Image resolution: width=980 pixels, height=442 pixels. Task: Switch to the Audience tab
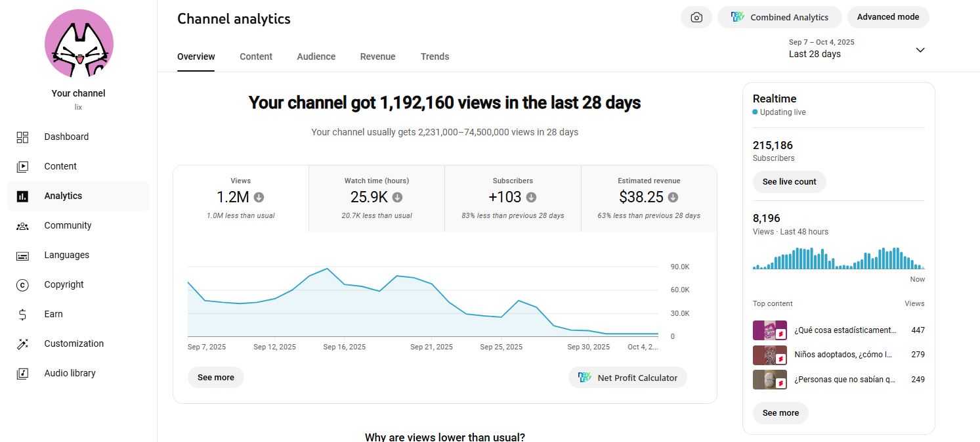[316, 56]
